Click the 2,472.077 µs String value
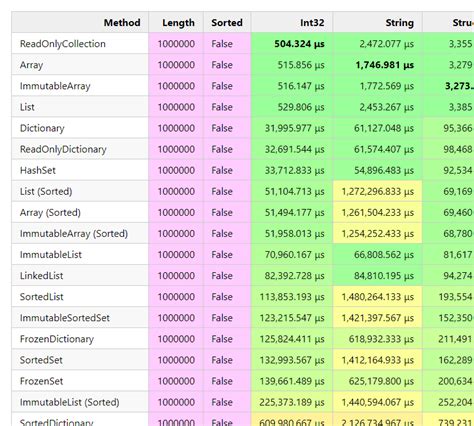 pos(387,44)
